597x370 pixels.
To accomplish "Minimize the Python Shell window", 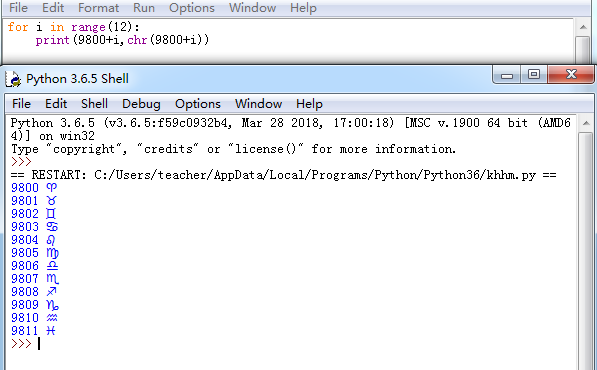I will tap(507, 74).
